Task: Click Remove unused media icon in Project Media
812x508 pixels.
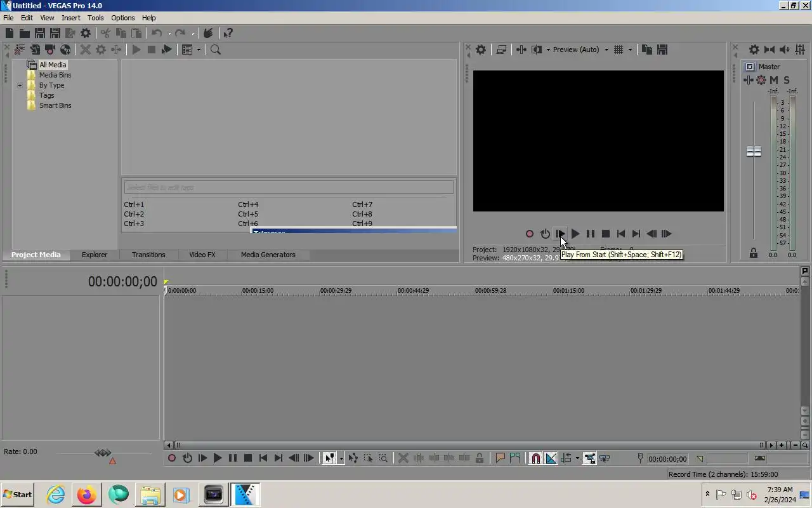Action: pyautogui.click(x=20, y=50)
